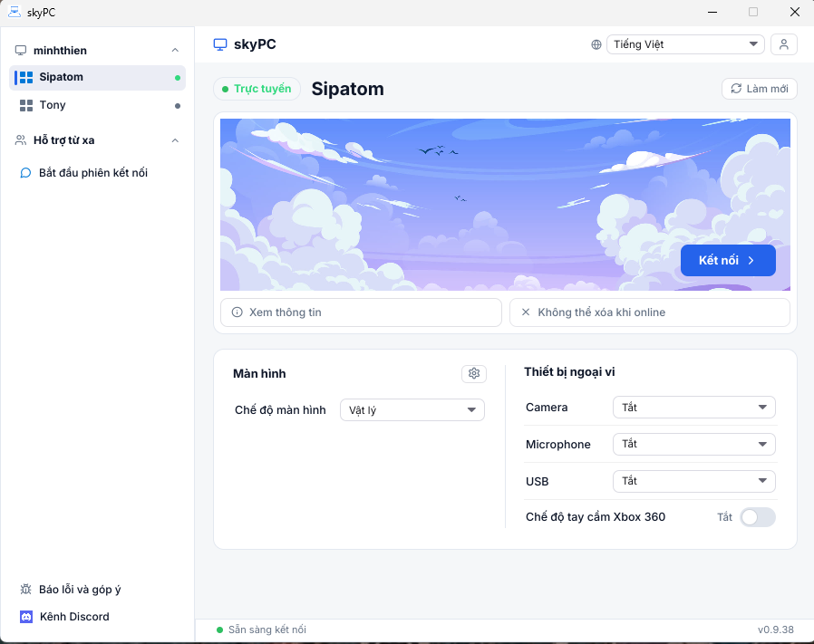
Task: Click the chat bubble icon for remote session
Action: coord(24,173)
